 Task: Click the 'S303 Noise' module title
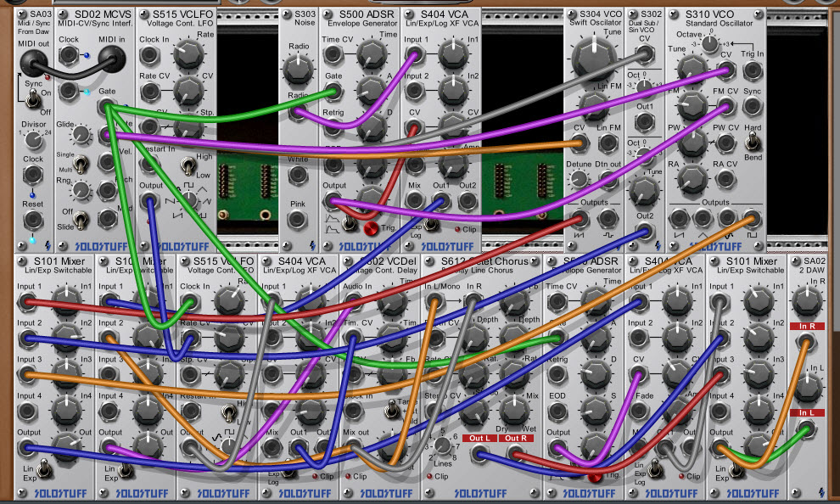[305, 18]
